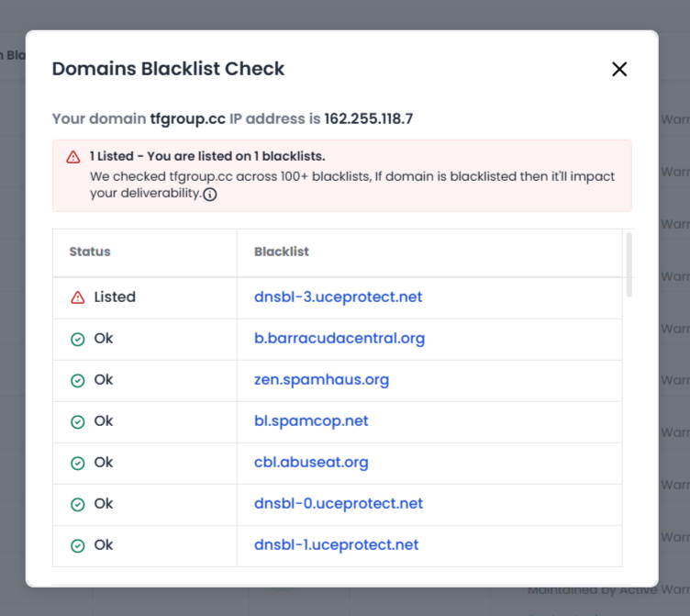Image resolution: width=690 pixels, height=616 pixels.
Task: Open the b.barracudacentral.org link
Action: point(339,339)
